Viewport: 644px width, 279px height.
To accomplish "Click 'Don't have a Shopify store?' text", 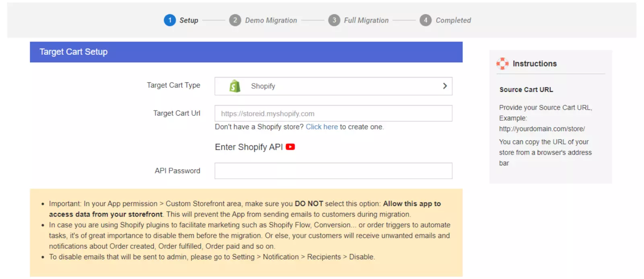I will click(x=259, y=127).
